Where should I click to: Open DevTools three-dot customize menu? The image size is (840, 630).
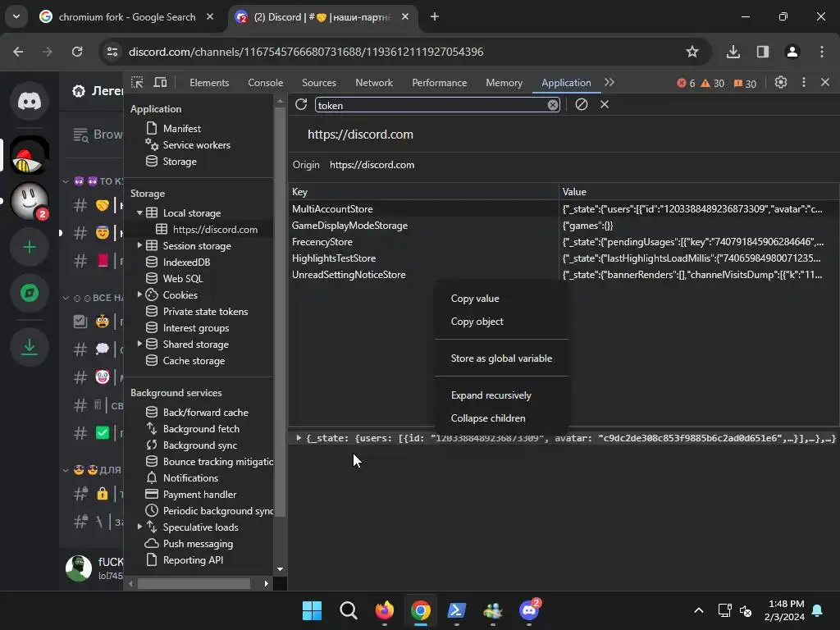click(x=804, y=83)
